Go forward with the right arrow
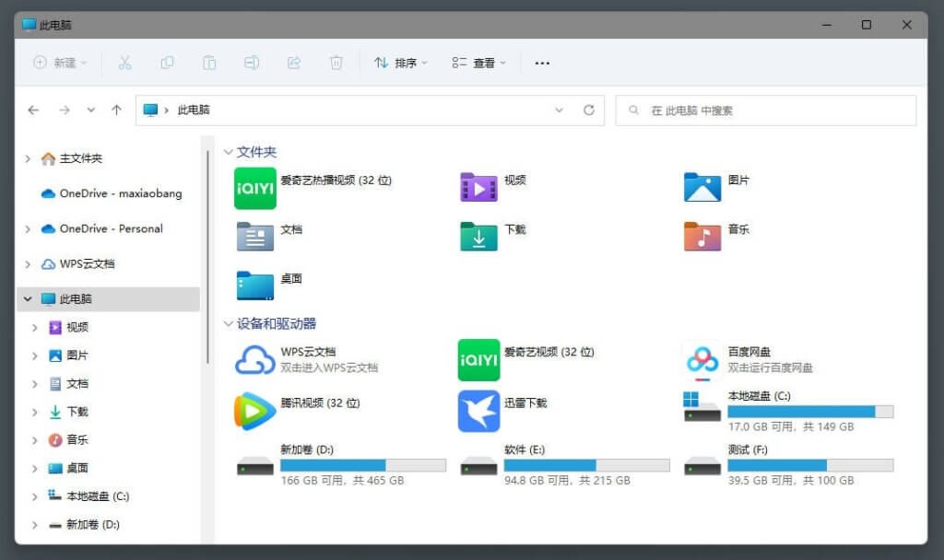944x560 pixels. 65,111
